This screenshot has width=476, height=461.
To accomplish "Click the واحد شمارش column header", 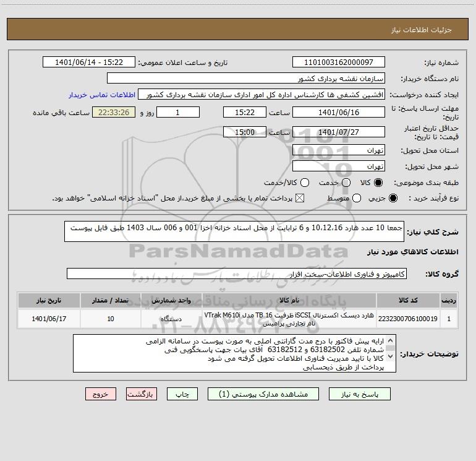I will (171, 300).
